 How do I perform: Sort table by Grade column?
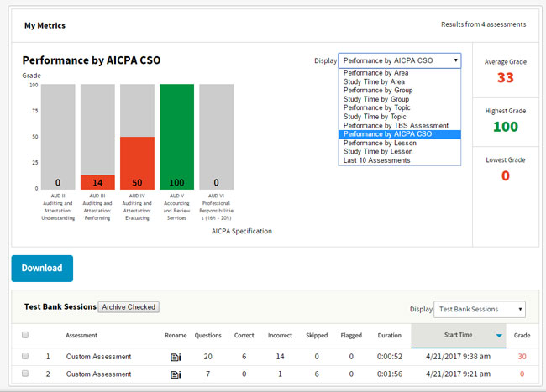tap(522, 335)
